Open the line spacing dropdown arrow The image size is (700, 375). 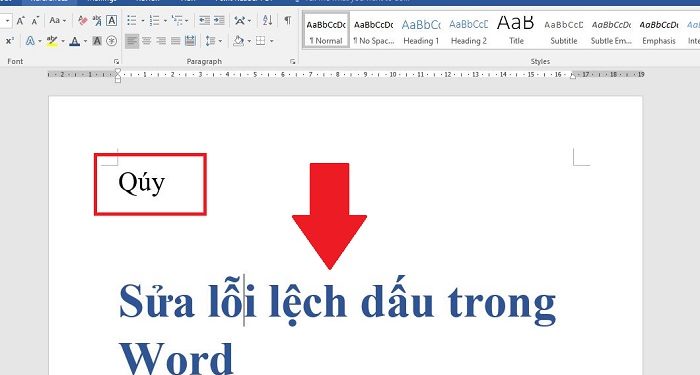coord(220,42)
